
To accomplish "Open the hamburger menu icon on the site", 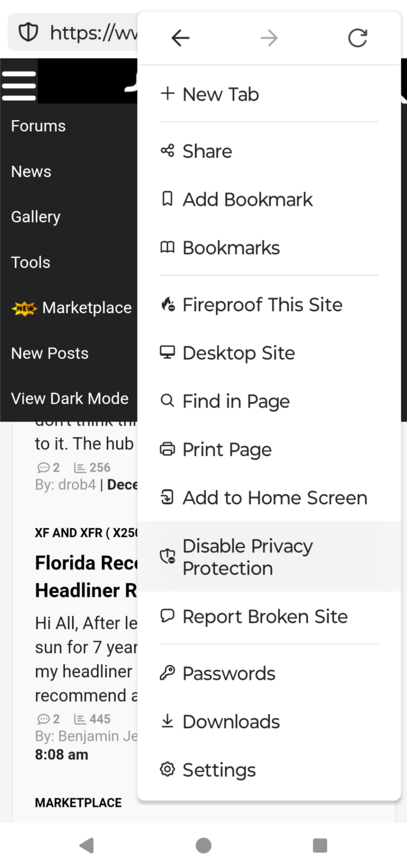I will click(x=19, y=85).
